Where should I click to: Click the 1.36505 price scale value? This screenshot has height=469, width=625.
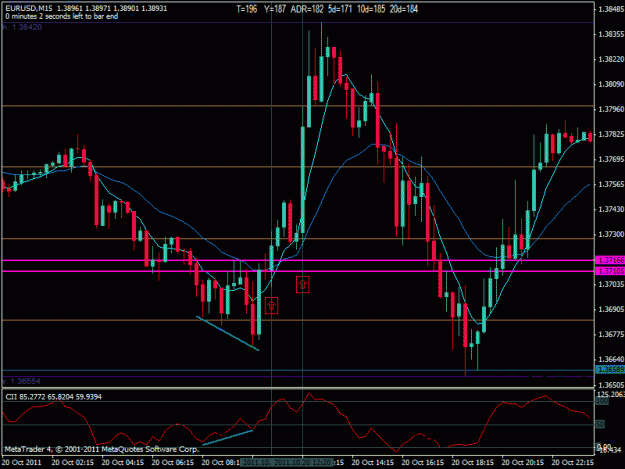(611, 385)
